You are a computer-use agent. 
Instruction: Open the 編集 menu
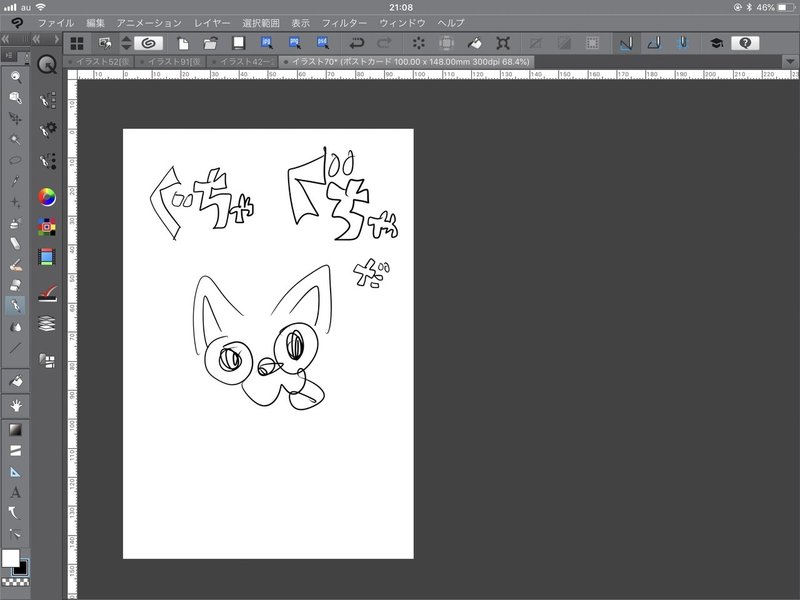pyautogui.click(x=95, y=23)
